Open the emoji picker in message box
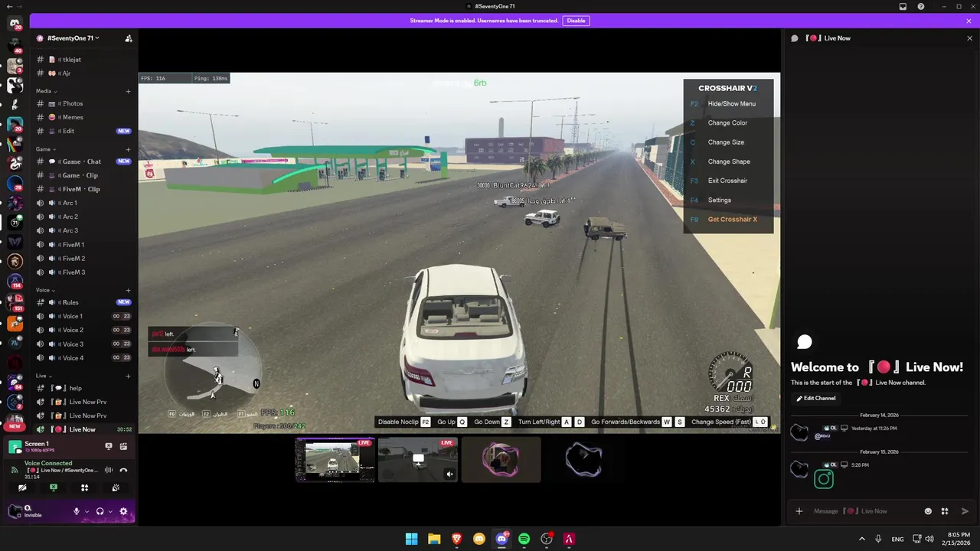Screen dimensions: 980x551 pos(928,511)
